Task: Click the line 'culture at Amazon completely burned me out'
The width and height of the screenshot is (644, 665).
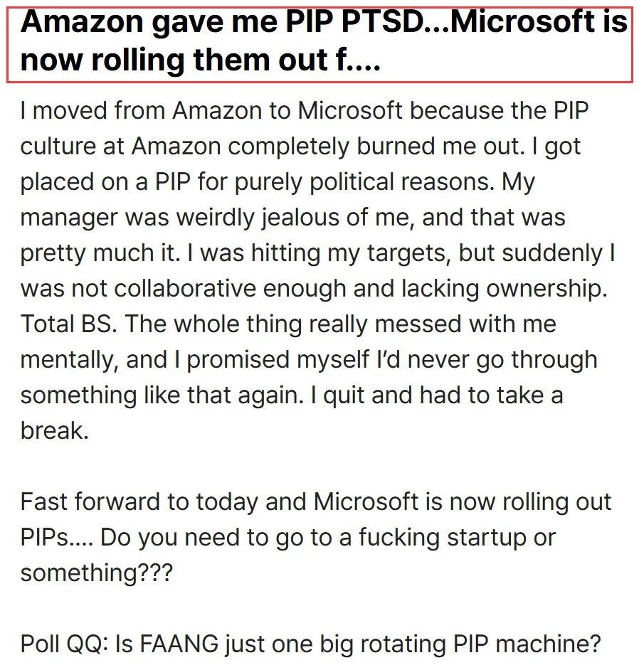Action: point(270,147)
